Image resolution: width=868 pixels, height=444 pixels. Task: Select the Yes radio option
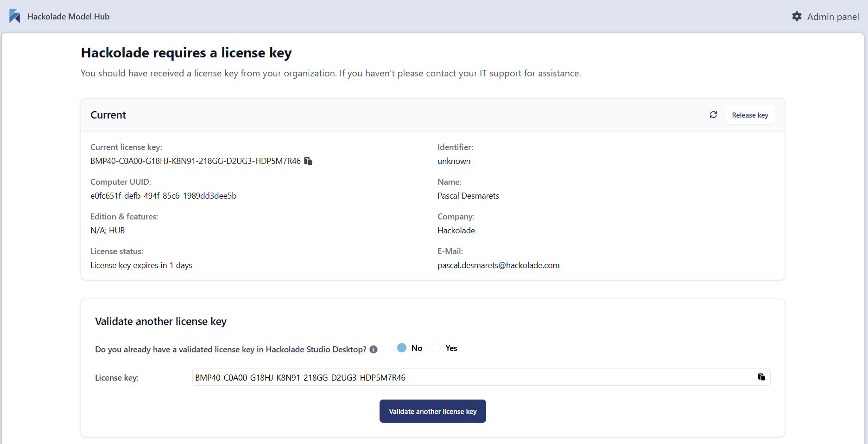(436, 348)
